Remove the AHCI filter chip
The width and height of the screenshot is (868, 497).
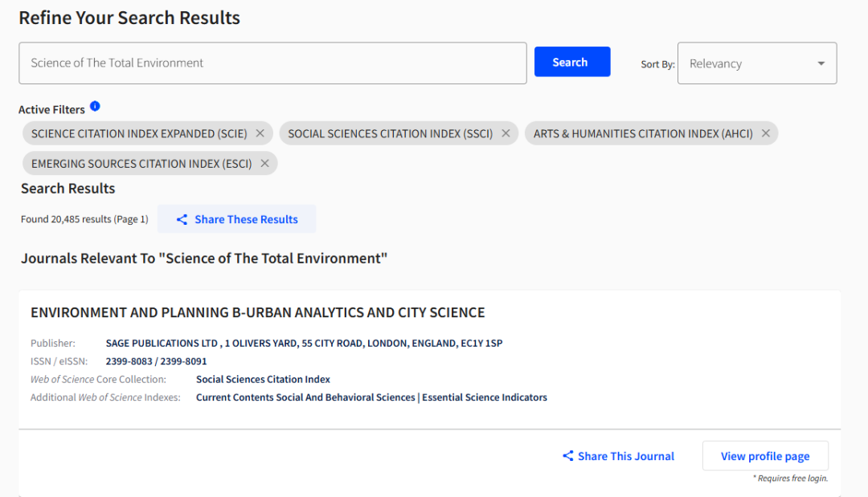click(766, 133)
